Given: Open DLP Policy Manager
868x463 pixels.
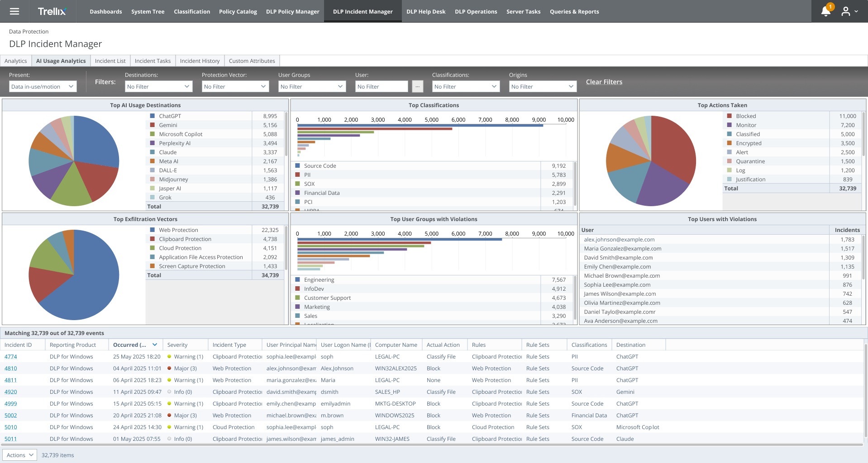Looking at the screenshot, I should [x=293, y=11].
